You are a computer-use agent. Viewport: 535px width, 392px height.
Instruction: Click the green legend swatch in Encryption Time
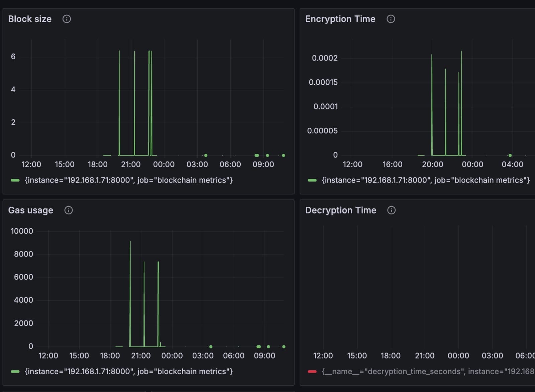point(312,180)
